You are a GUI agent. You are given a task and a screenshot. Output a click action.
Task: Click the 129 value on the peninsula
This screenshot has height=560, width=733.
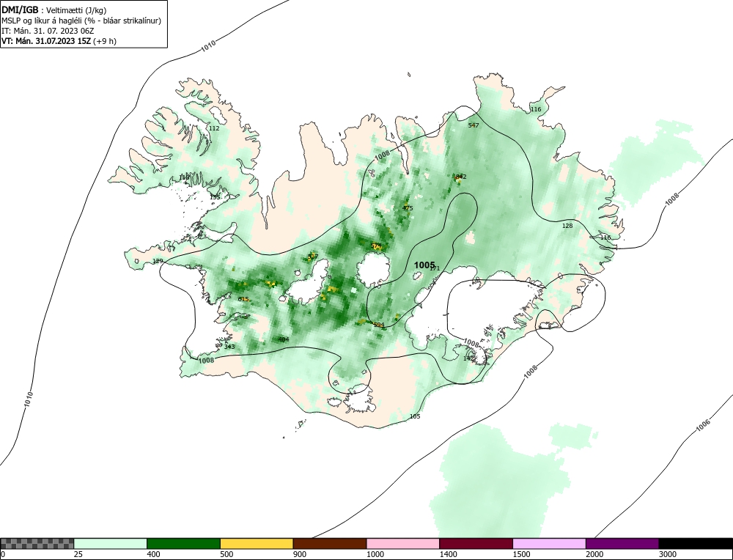click(x=158, y=261)
